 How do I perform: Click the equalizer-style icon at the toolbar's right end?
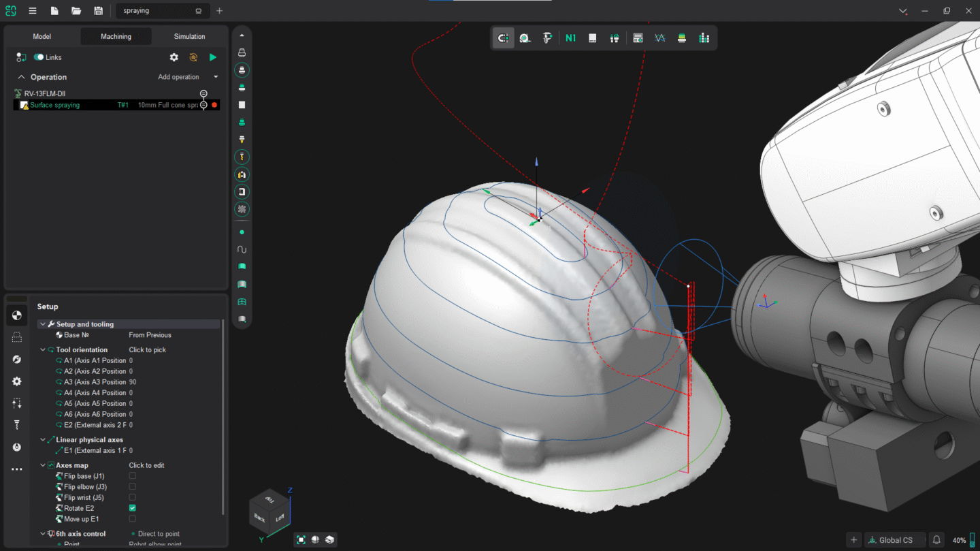click(703, 37)
